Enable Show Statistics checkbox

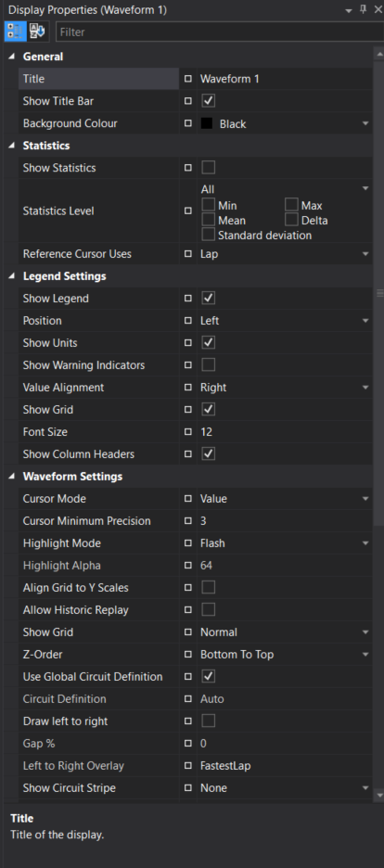(208, 168)
